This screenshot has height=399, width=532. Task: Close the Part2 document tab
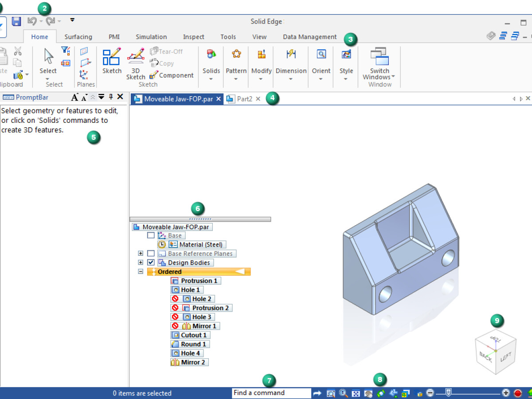click(258, 99)
